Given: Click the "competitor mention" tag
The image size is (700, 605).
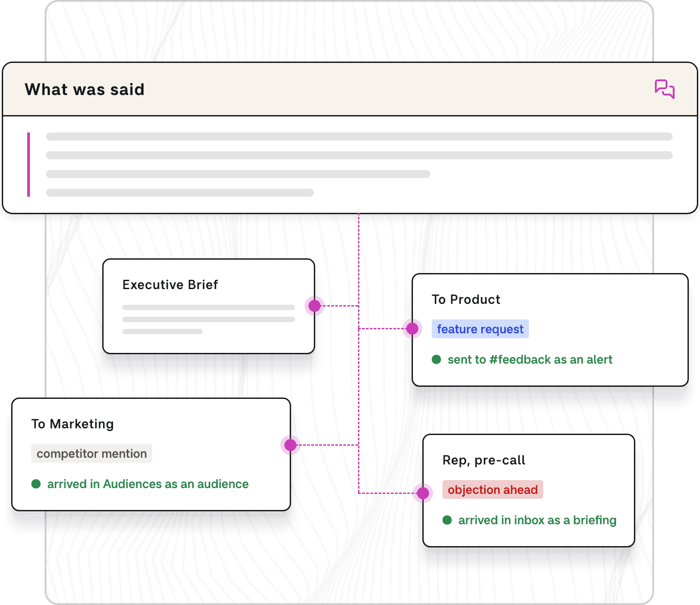Looking at the screenshot, I should 92,453.
